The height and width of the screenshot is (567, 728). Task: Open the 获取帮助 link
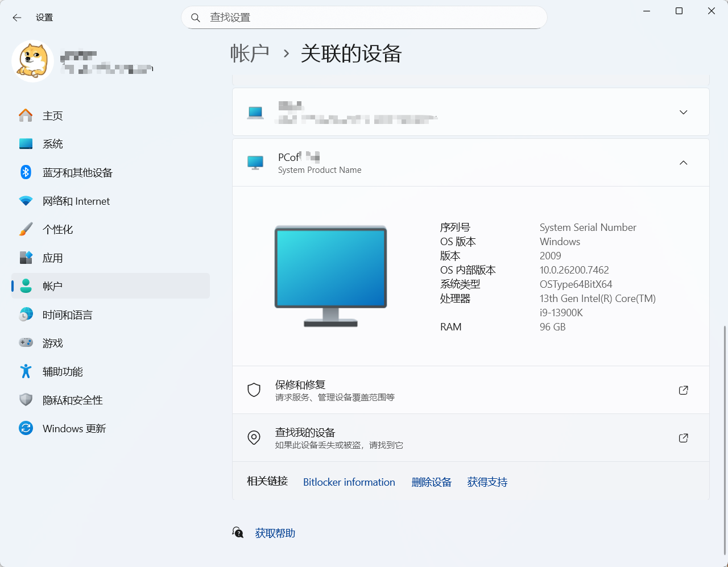coord(275,533)
